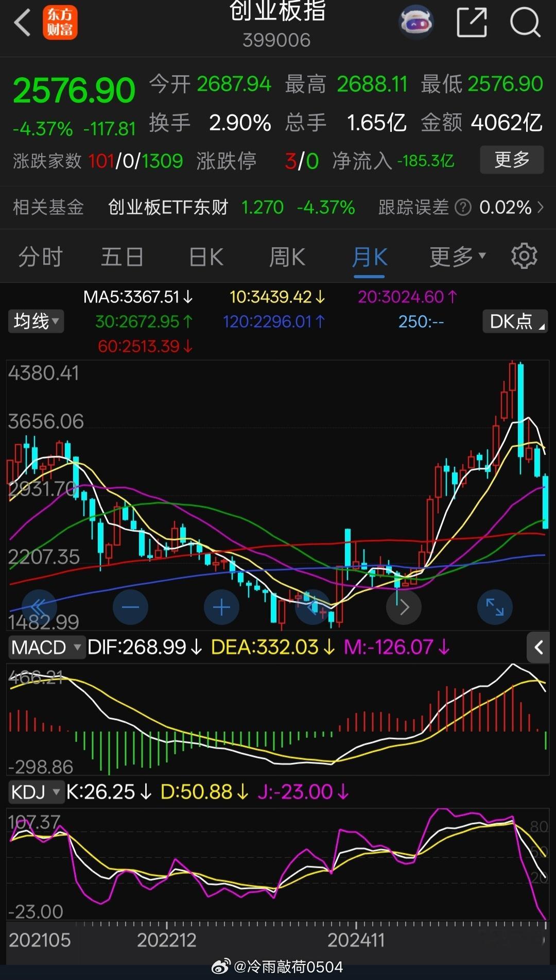Image resolution: width=556 pixels, height=980 pixels.
Task: Tap the 120:2296.01 moving average label
Action: coord(273,322)
